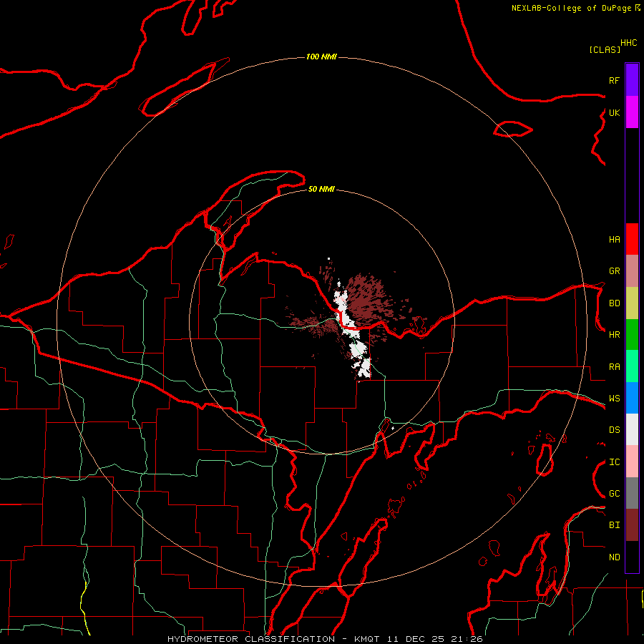The image size is (644, 644).
Task: Click the DS legend label
Action: click(614, 429)
